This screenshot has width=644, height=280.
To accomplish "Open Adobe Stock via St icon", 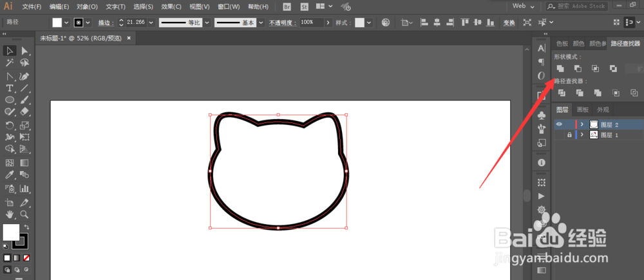I will click(305, 6).
